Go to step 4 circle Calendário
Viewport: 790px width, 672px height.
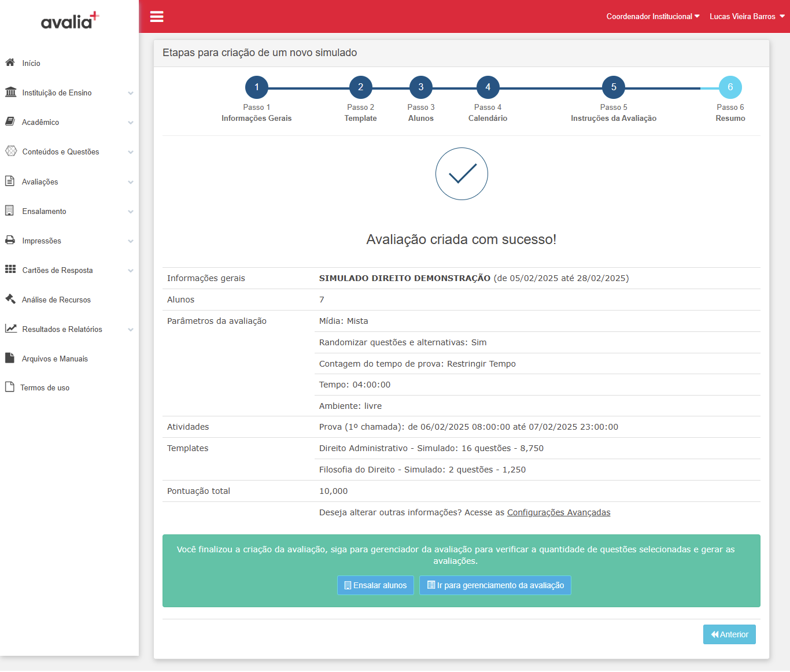[488, 87]
